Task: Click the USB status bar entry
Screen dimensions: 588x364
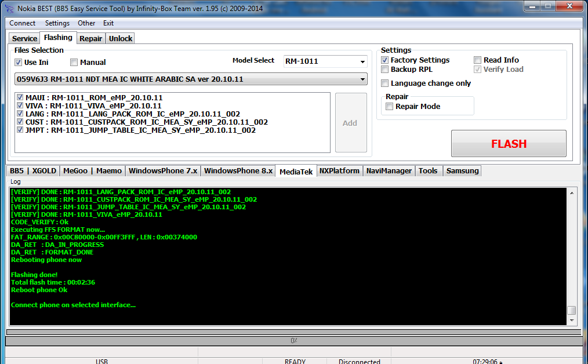Action: pyautogui.click(x=101, y=361)
